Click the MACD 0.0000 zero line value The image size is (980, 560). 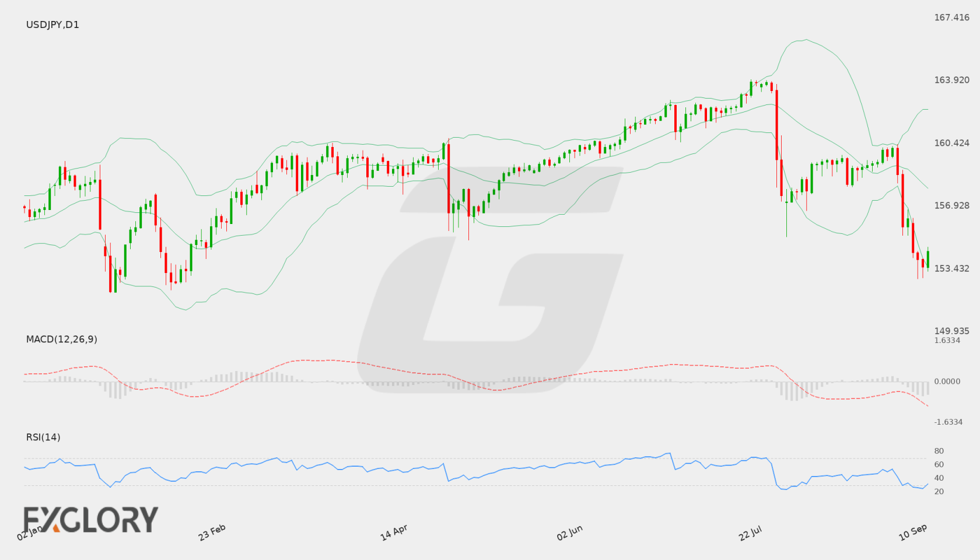(x=947, y=381)
